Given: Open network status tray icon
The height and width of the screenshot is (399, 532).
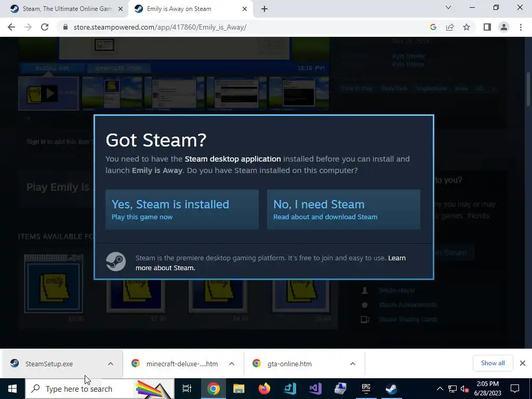Looking at the screenshot, I should 453,389.
